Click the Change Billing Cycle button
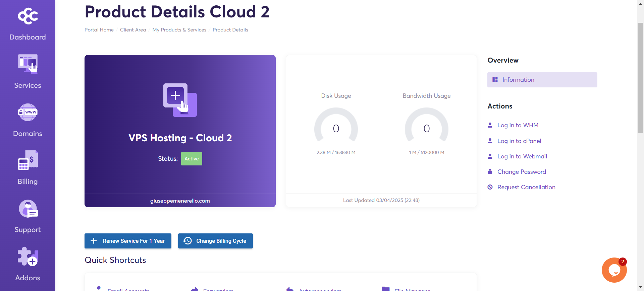The width and height of the screenshot is (644, 291). click(215, 241)
